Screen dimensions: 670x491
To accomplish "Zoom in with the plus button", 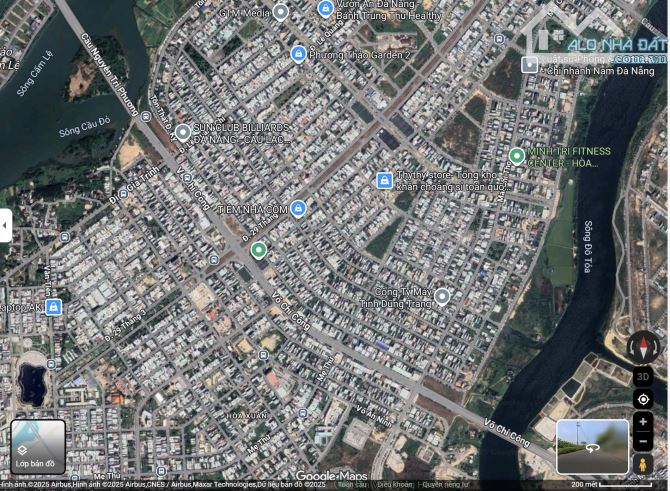I will [643, 422].
